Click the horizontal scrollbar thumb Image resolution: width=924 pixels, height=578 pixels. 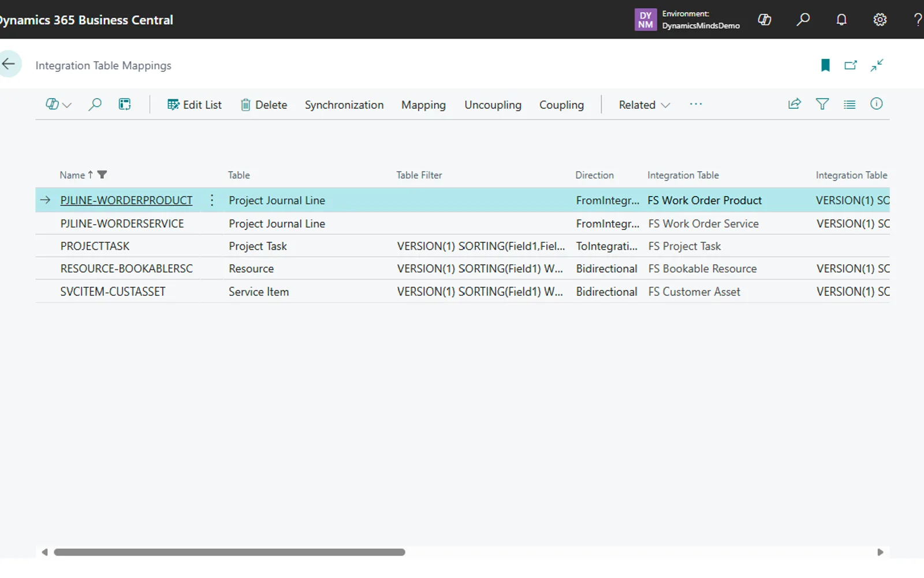click(x=229, y=552)
